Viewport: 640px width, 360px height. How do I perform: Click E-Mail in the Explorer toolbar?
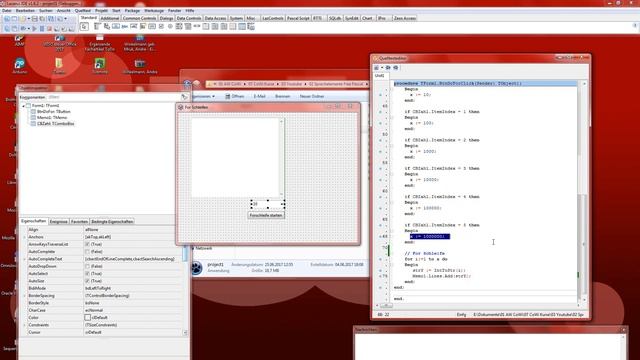(260, 96)
